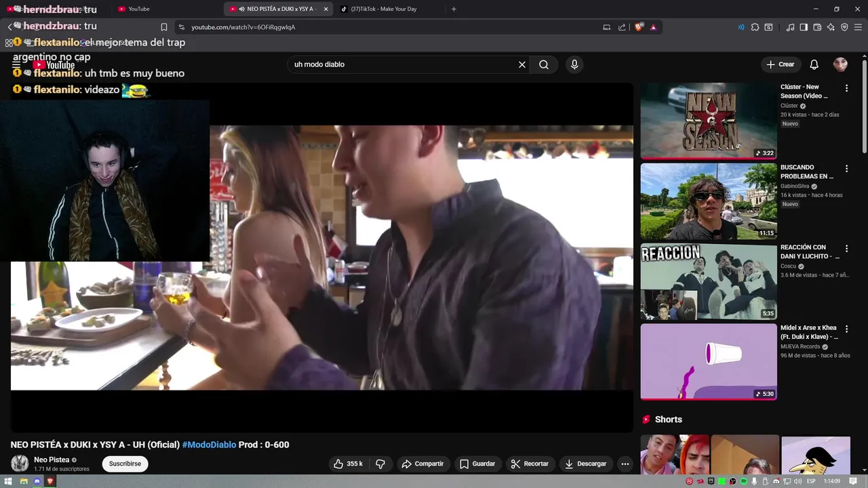The image size is (868, 488).
Task: Open the REACCION Coscu video thumbnail
Action: [709, 281]
